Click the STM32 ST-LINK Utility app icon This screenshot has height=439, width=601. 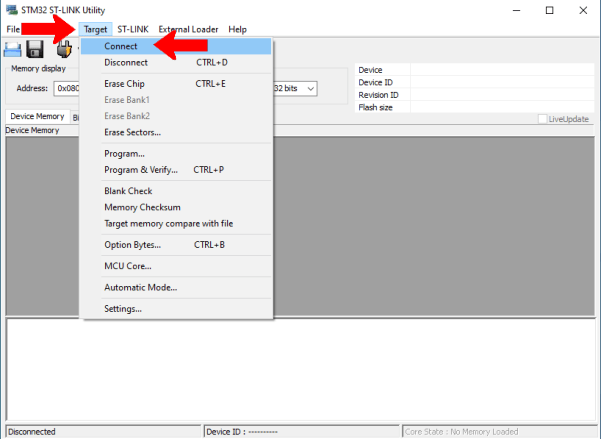point(11,10)
